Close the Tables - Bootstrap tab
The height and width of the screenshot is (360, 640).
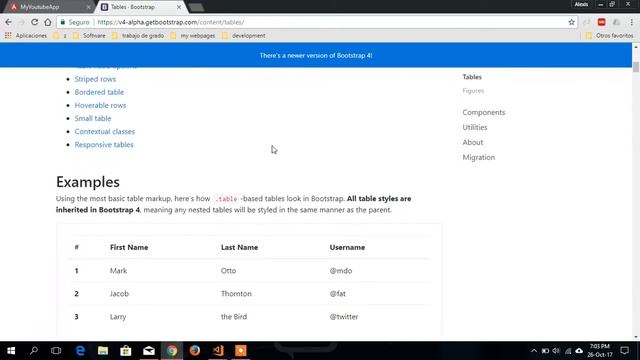pyautogui.click(x=179, y=7)
